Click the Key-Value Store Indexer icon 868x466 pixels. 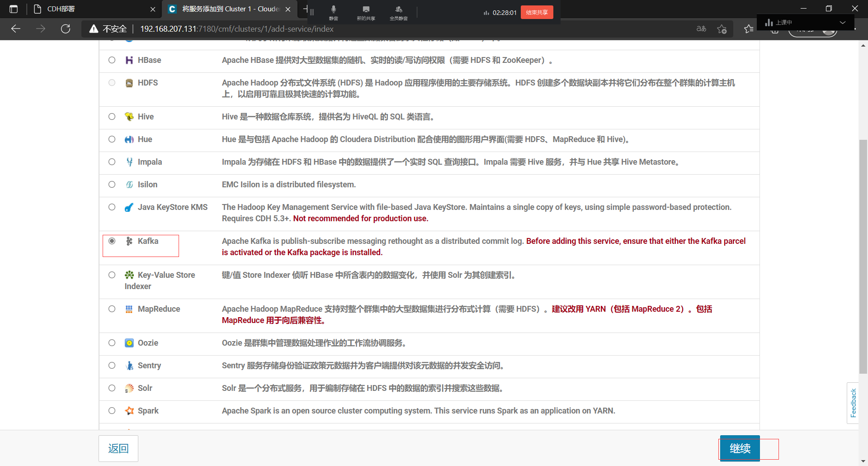(x=129, y=275)
